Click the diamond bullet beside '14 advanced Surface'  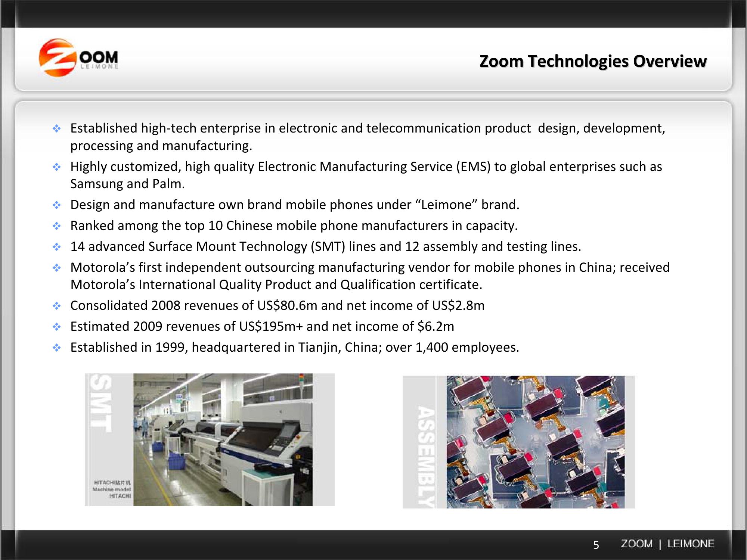(56, 247)
